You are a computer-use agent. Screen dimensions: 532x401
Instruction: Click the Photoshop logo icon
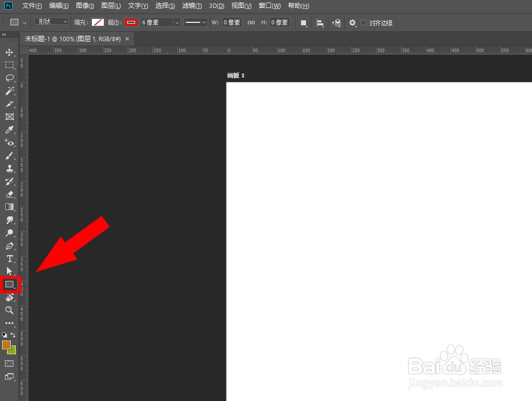point(8,6)
